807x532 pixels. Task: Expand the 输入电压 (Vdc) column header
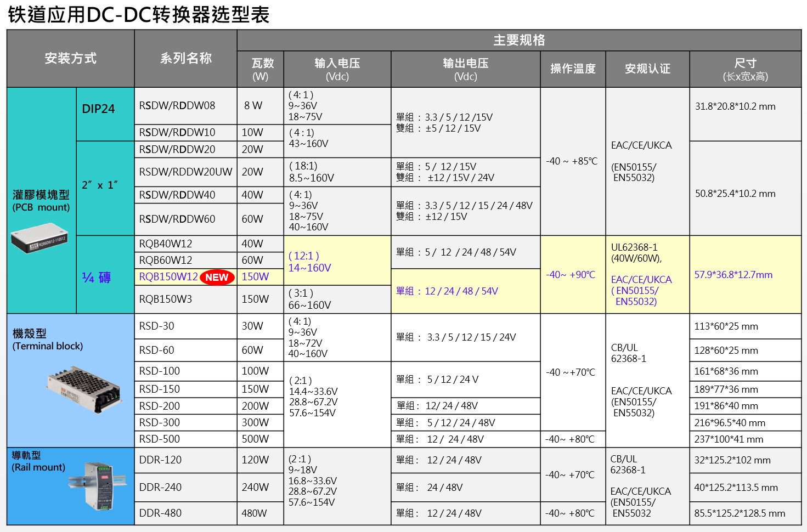(337, 69)
